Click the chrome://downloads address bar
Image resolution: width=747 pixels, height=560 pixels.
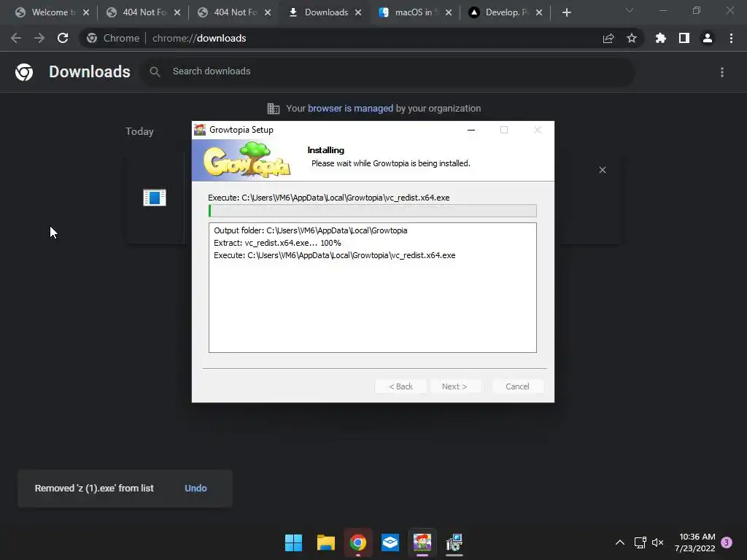tap(362, 38)
